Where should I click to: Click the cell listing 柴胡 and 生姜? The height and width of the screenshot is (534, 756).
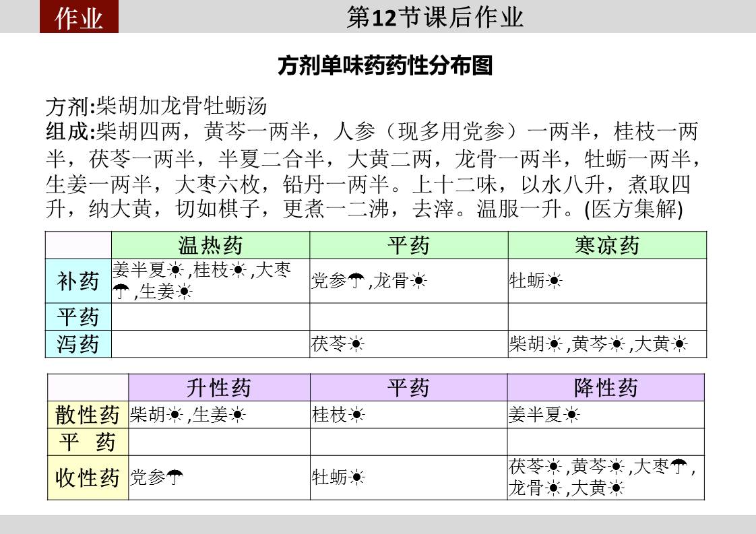pyautogui.click(x=220, y=415)
